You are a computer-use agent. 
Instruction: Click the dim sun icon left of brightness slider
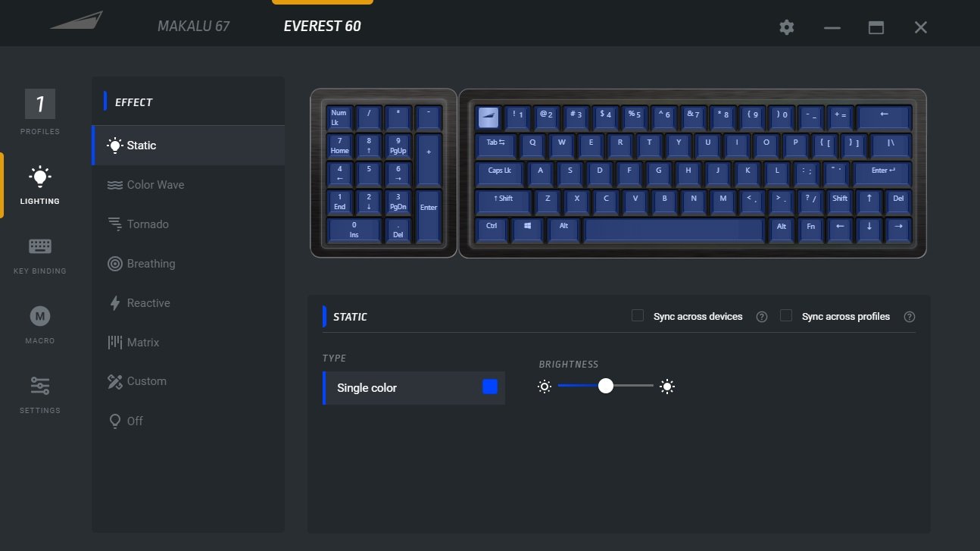coord(545,387)
